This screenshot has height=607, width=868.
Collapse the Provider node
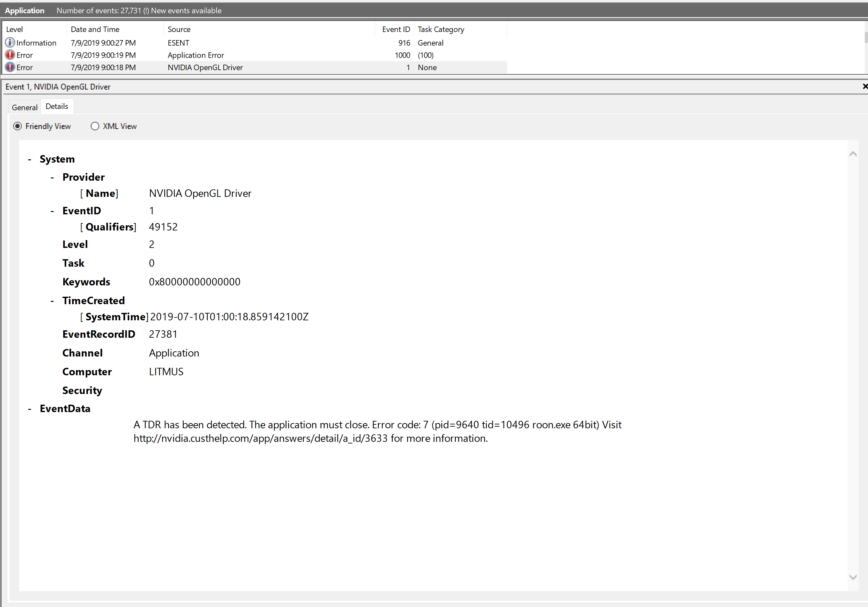52,178
